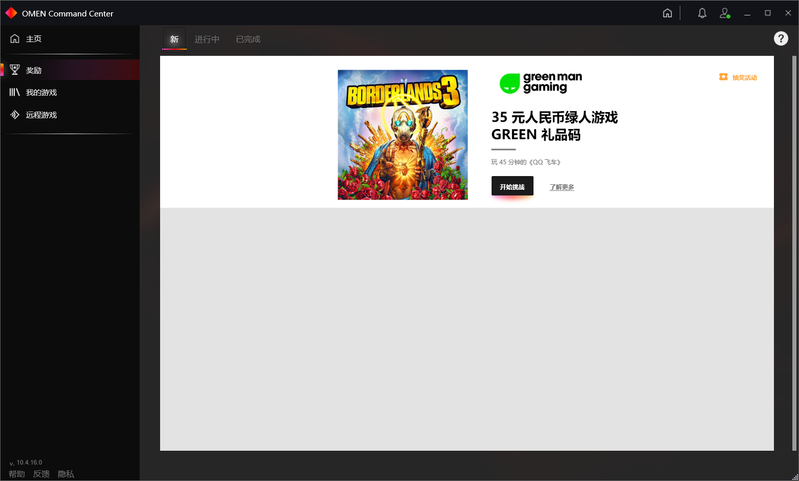Click the OMEN red diamond logo

(11, 13)
